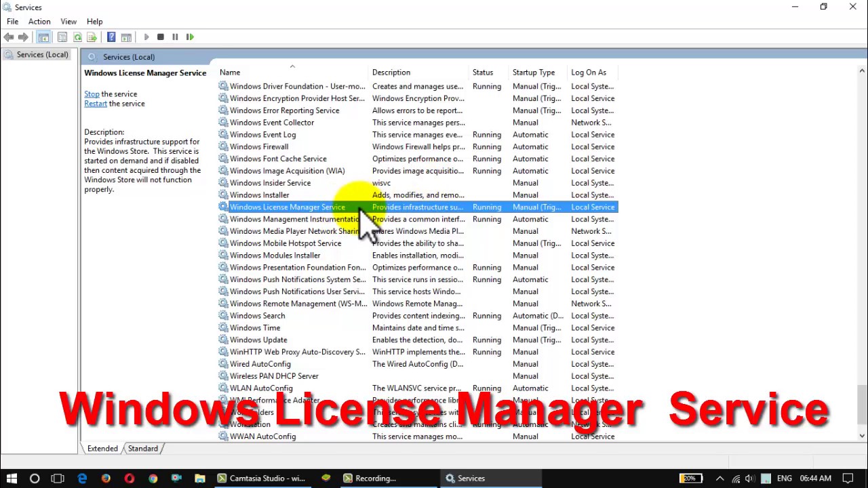Toggle the Show/Hide Action Pane button
Image resolution: width=868 pixels, height=488 pixels.
coord(126,37)
